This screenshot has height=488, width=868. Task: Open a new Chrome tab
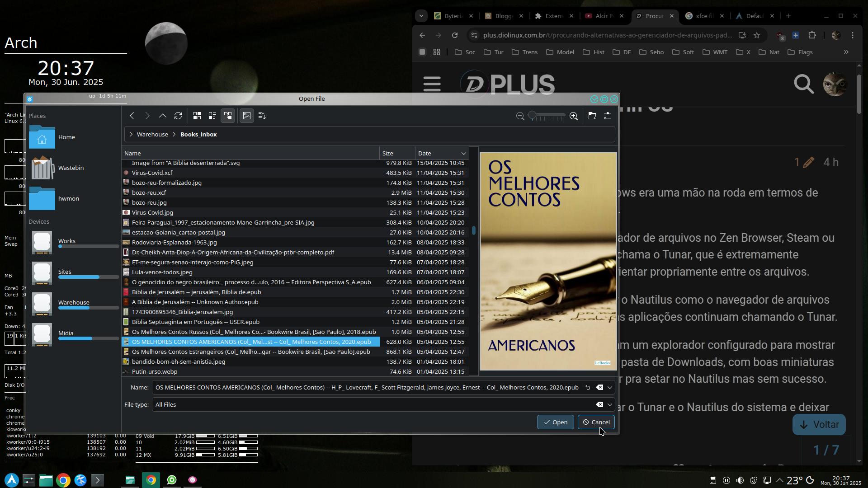coord(788,16)
